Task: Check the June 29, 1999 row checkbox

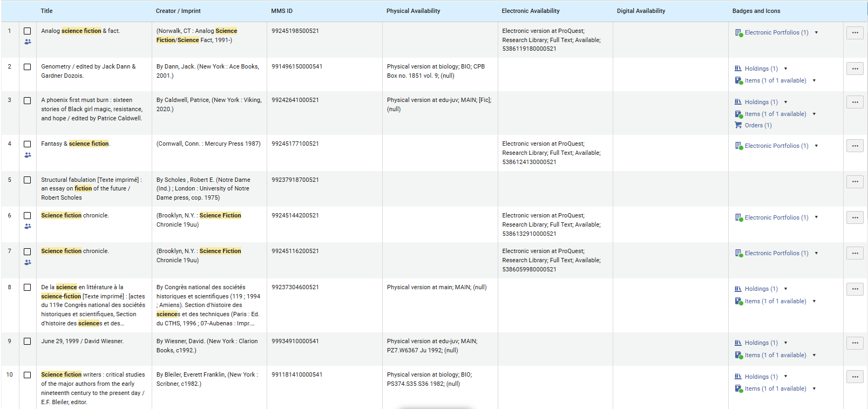Action: coord(28,342)
